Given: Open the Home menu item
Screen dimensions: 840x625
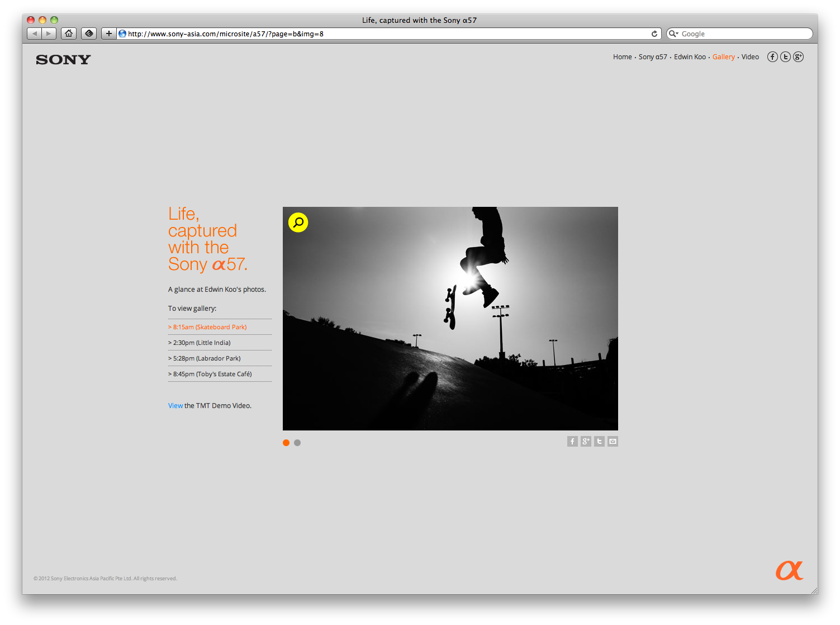Looking at the screenshot, I should pyautogui.click(x=622, y=57).
